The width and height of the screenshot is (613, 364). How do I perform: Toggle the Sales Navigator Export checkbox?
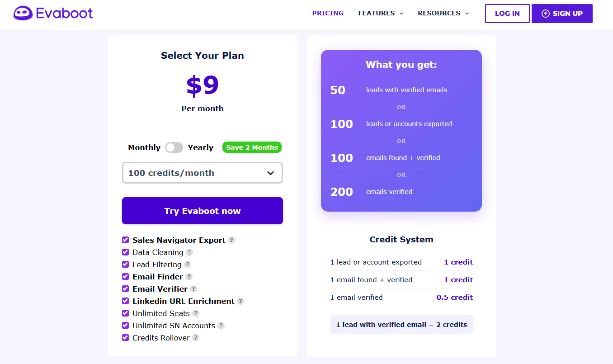(x=126, y=240)
